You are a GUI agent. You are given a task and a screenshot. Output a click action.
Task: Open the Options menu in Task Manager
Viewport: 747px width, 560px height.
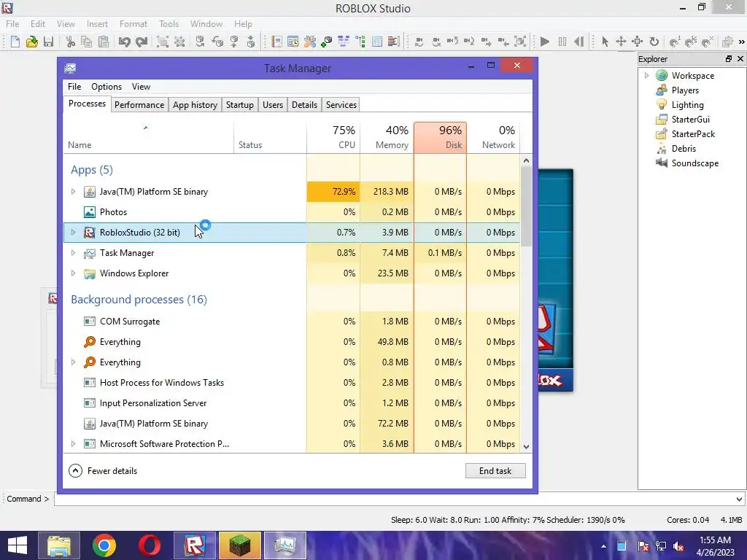[x=107, y=87]
